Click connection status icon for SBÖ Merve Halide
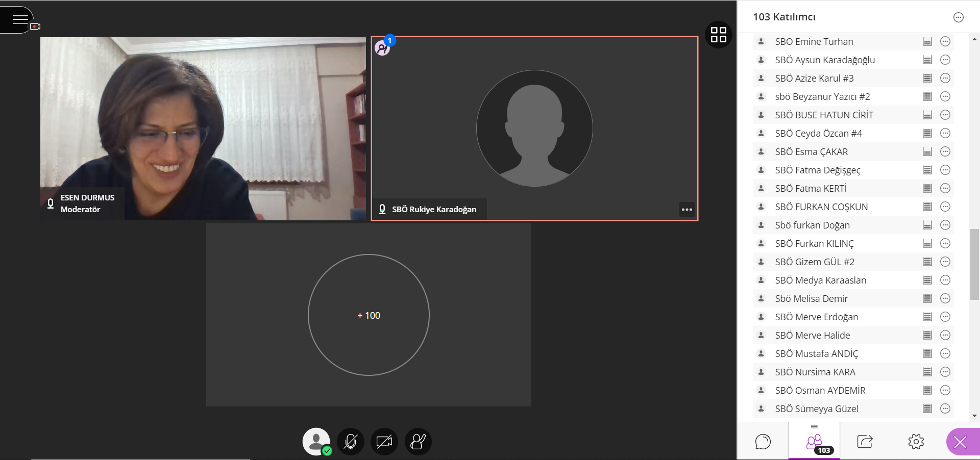 (927, 335)
